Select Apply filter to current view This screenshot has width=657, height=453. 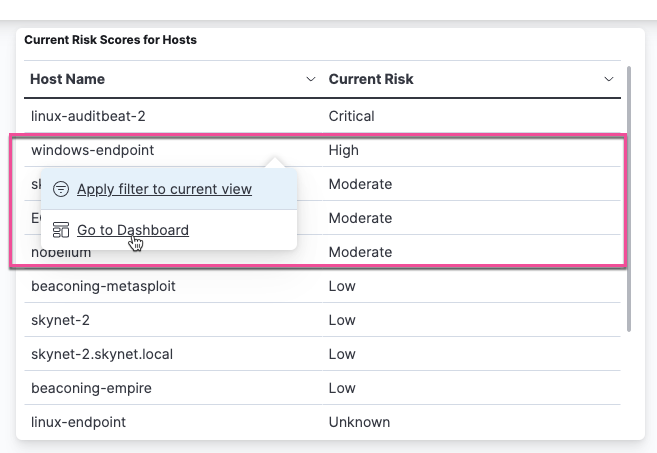pos(164,189)
